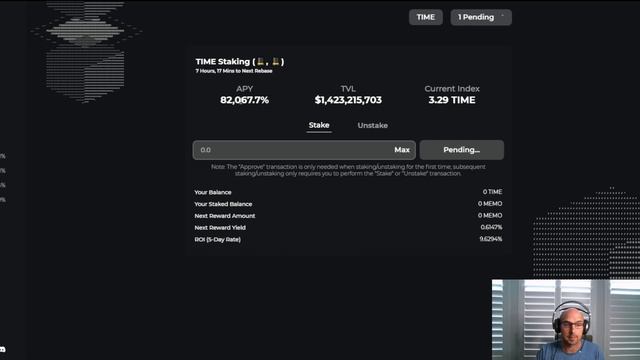
Task: Click the TIME Staking heading
Action: 240,62
